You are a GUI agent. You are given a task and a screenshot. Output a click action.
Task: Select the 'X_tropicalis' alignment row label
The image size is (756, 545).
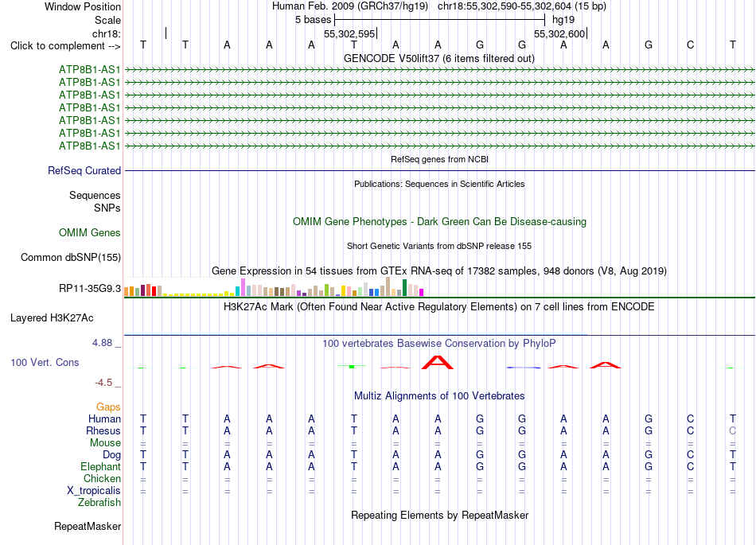point(94,491)
